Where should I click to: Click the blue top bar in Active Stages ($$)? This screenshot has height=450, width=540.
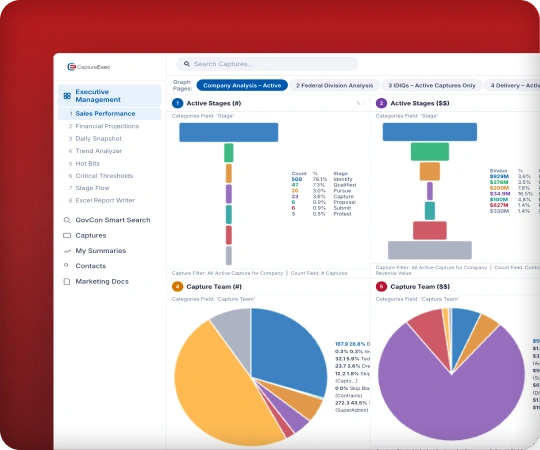click(430, 132)
